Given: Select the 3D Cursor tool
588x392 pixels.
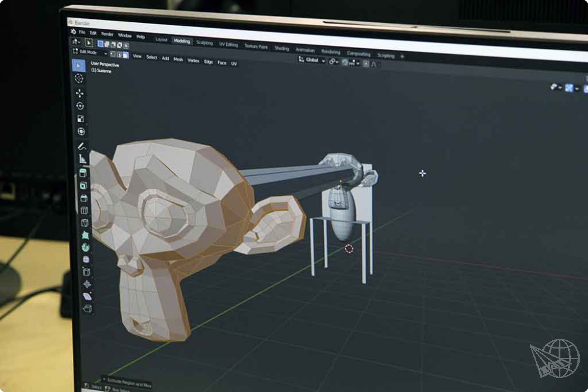Looking at the screenshot, I should tap(79, 78).
